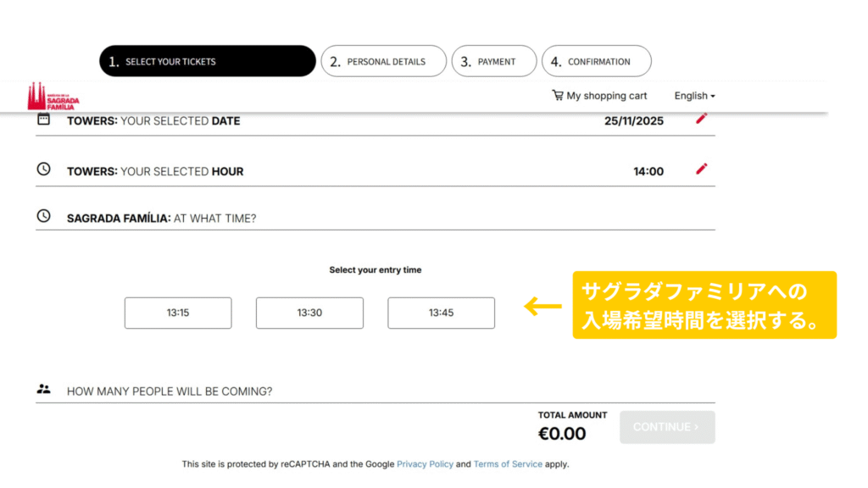This screenshot has width=868, height=488.
Task: Click clock icon beside Sagrada Família time
Action: [x=44, y=217]
